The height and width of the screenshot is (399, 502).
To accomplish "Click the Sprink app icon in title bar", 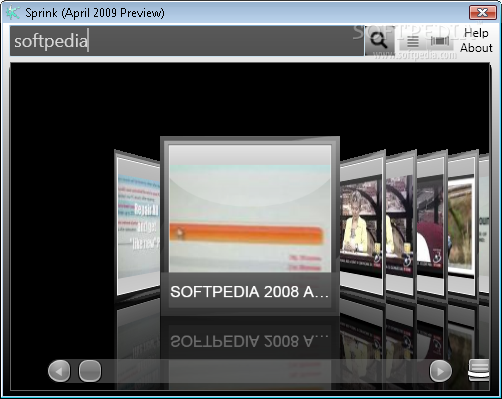I will point(13,13).
